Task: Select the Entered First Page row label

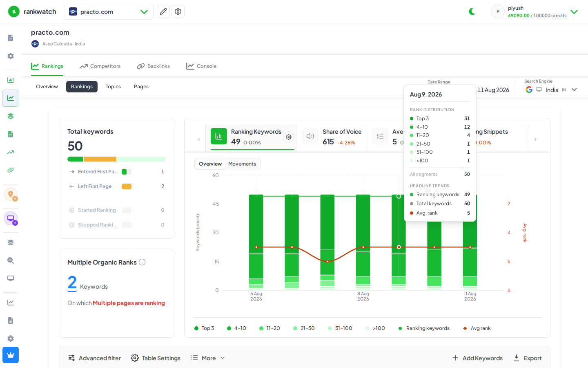Action: click(x=98, y=172)
